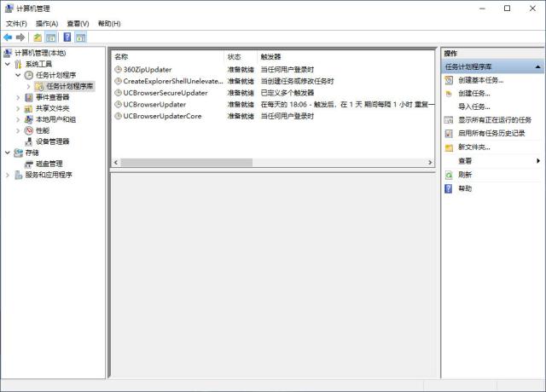This screenshot has width=546, height=392.
Task: Expand the 共享文件夹 node
Action: (18, 108)
